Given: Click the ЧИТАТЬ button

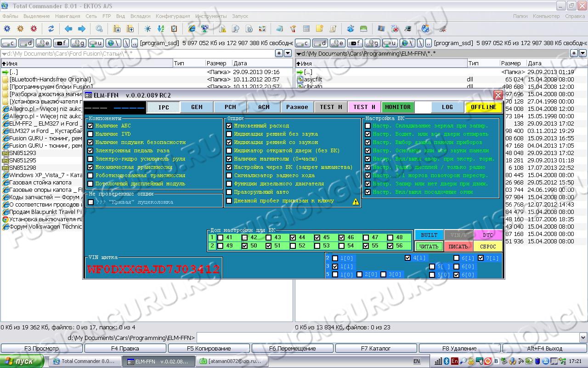Looking at the screenshot, I should point(429,247).
